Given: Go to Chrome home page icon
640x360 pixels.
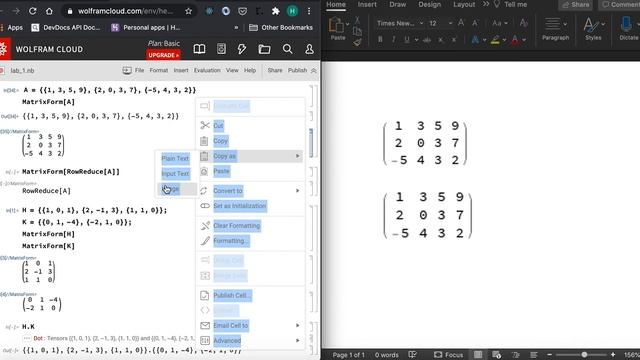Looking at the screenshot, I should click(x=49, y=11).
